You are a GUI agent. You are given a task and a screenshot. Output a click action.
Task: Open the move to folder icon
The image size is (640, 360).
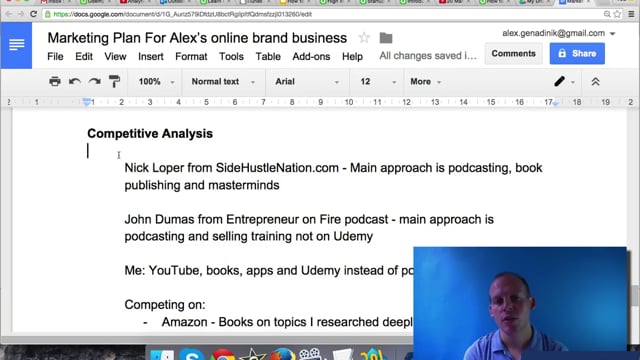[x=386, y=38]
